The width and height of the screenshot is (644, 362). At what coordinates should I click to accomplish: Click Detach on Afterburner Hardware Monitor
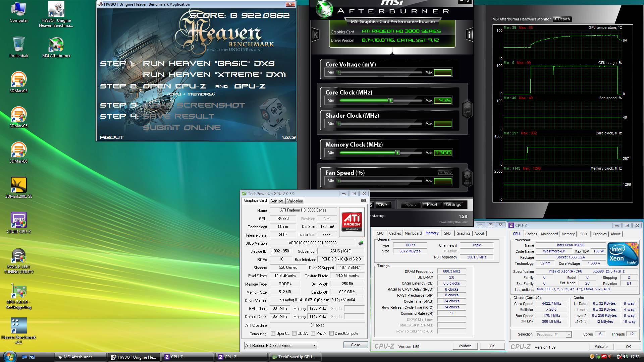(x=562, y=19)
